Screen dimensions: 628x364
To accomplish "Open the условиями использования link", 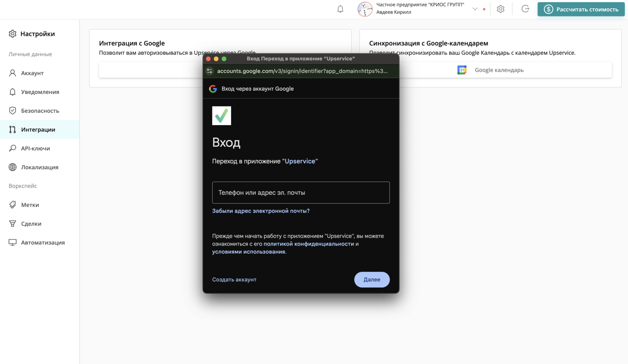I will 249,252.
